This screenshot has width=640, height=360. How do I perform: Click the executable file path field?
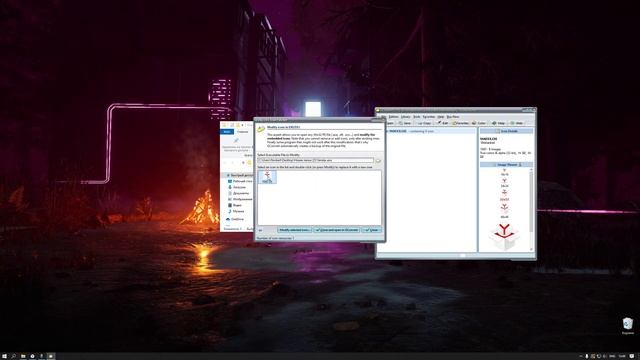316,160
